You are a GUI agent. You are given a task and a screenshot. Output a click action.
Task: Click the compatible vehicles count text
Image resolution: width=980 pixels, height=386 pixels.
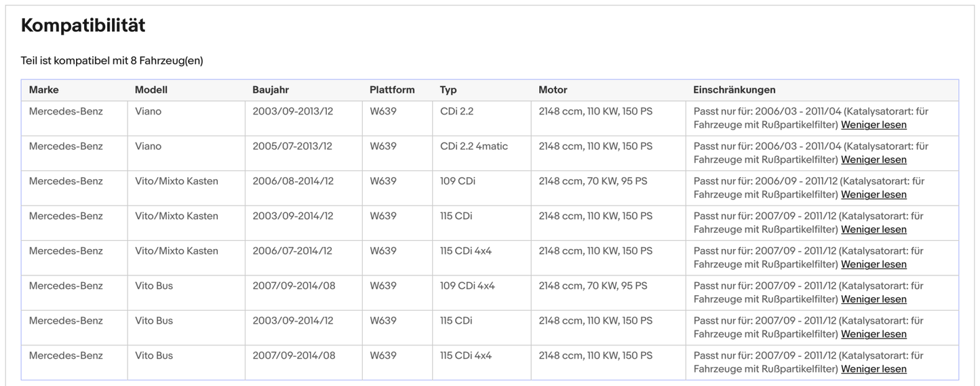[x=112, y=61]
